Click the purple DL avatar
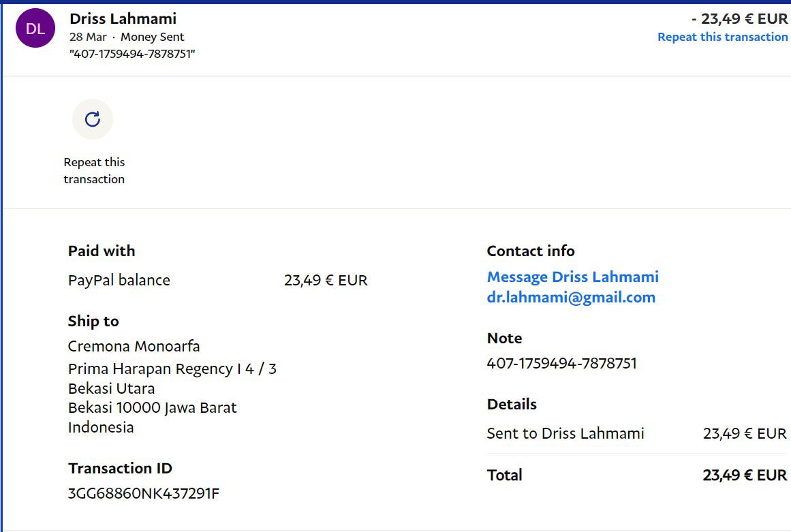The image size is (791, 532). [x=35, y=28]
